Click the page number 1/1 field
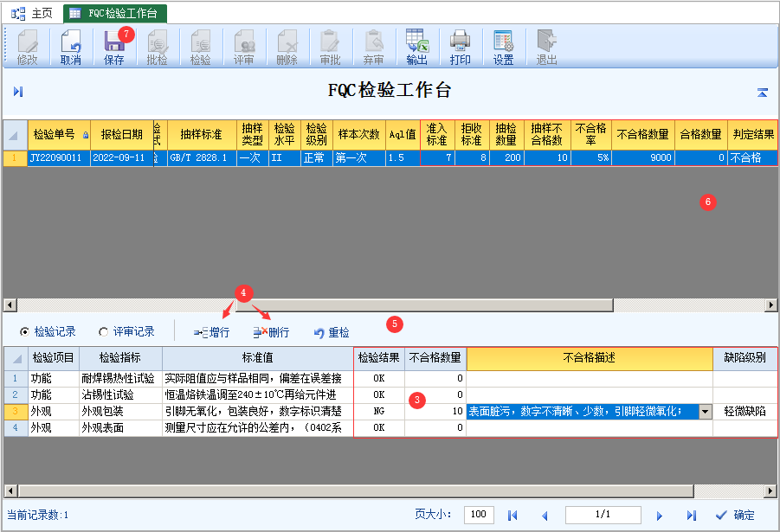The width and height of the screenshot is (780, 532). pos(603,515)
